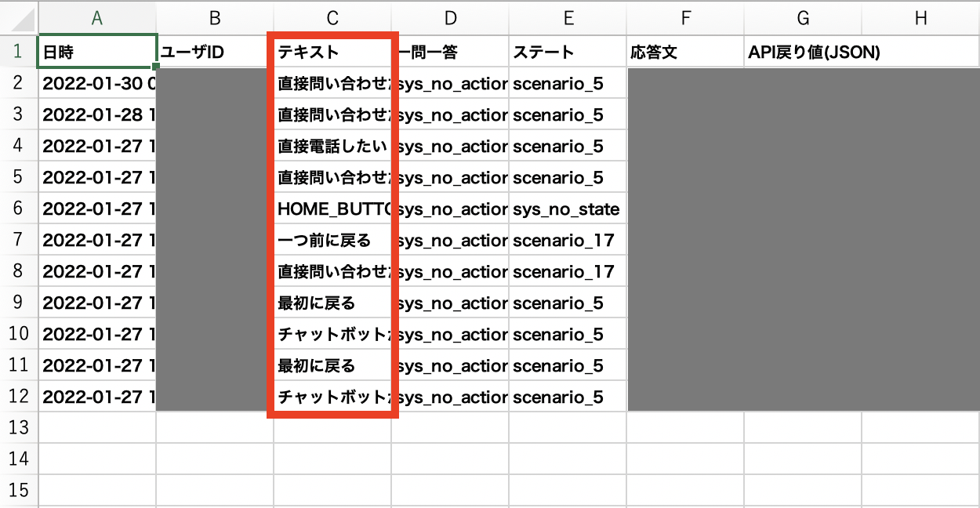Select the 最初に戻る cell in row 9
The height and width of the screenshot is (508, 980).
pyautogui.click(x=332, y=303)
